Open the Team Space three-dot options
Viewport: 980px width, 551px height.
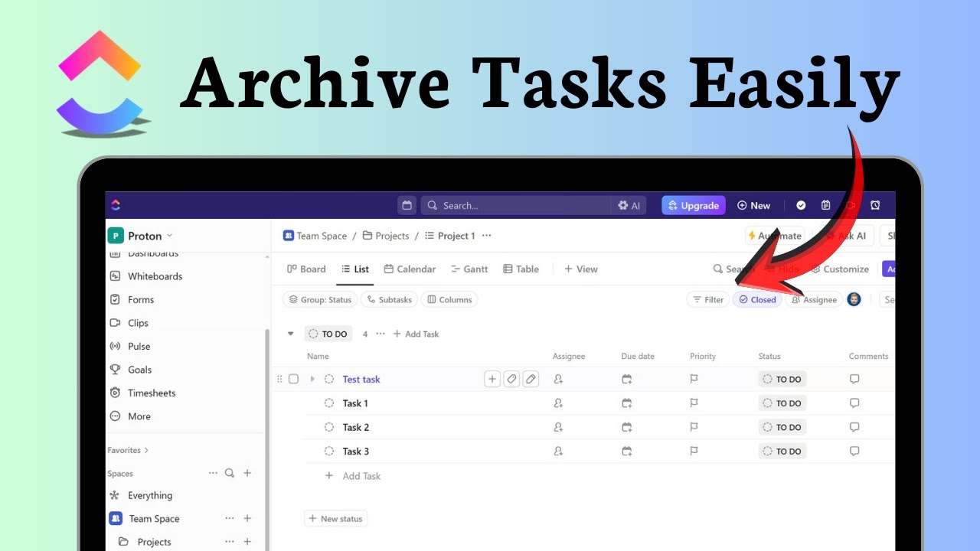(230, 519)
